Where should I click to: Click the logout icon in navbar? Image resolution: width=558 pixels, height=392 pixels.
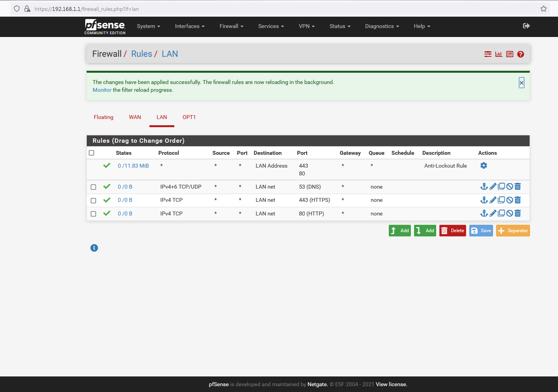[526, 26]
